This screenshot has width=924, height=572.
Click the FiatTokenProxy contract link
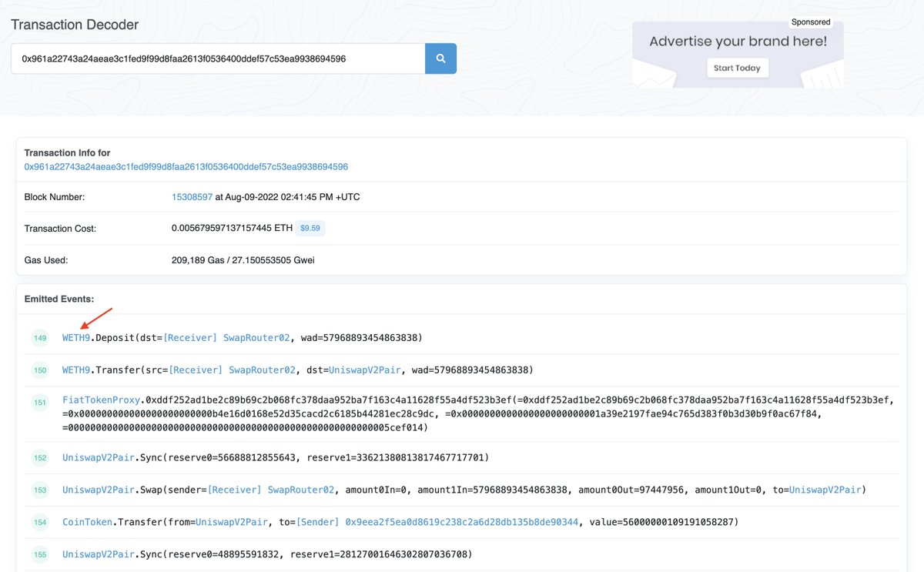coord(99,400)
